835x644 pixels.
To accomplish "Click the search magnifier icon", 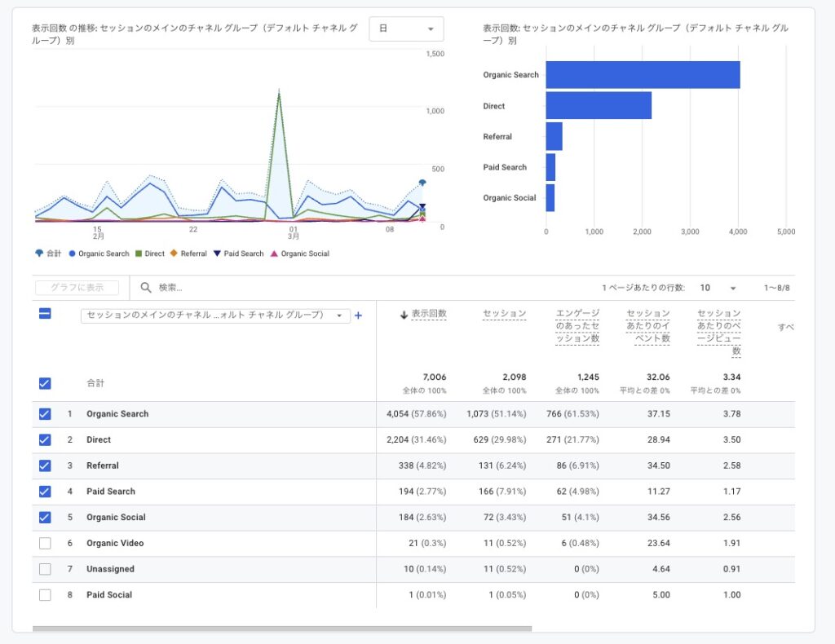I will click(146, 288).
